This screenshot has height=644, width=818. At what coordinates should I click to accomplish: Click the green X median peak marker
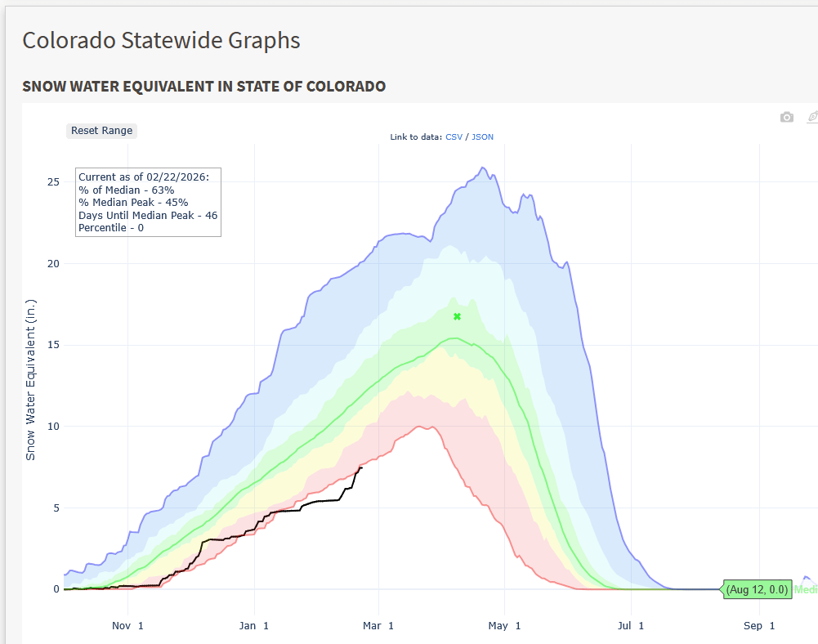(x=456, y=316)
